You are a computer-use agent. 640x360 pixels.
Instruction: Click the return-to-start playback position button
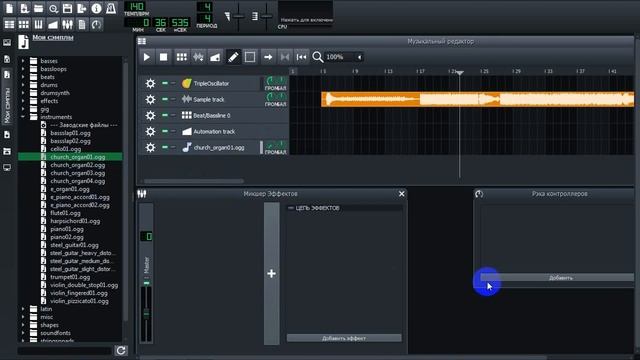click(301, 57)
